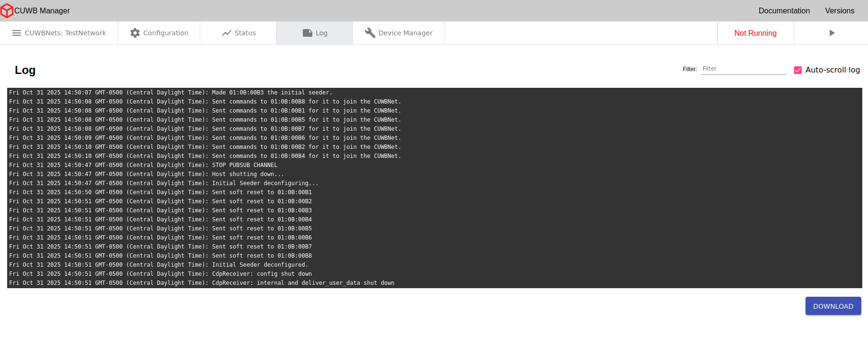The height and width of the screenshot is (344, 868).
Task: Click the DOWNLOAD button
Action: click(x=833, y=306)
